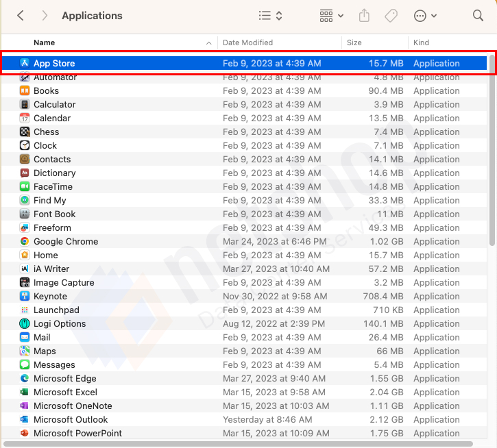Click the Search magnifier icon

click(478, 16)
